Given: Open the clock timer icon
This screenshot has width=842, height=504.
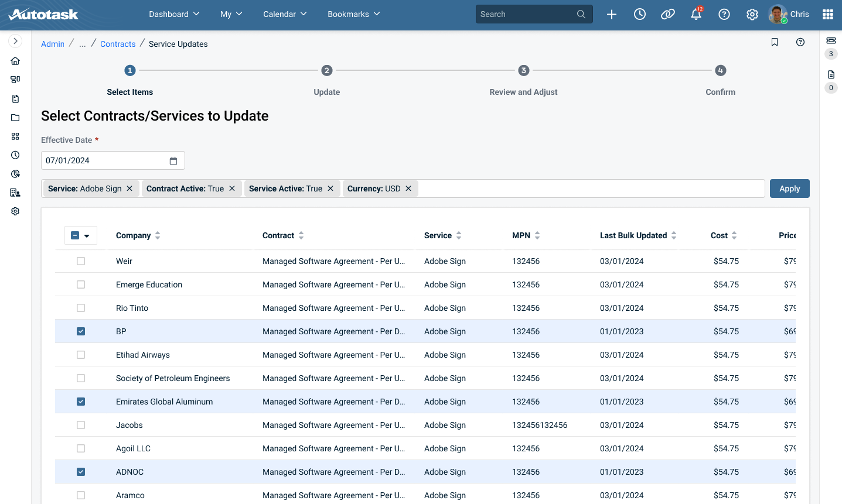Looking at the screenshot, I should (640, 14).
